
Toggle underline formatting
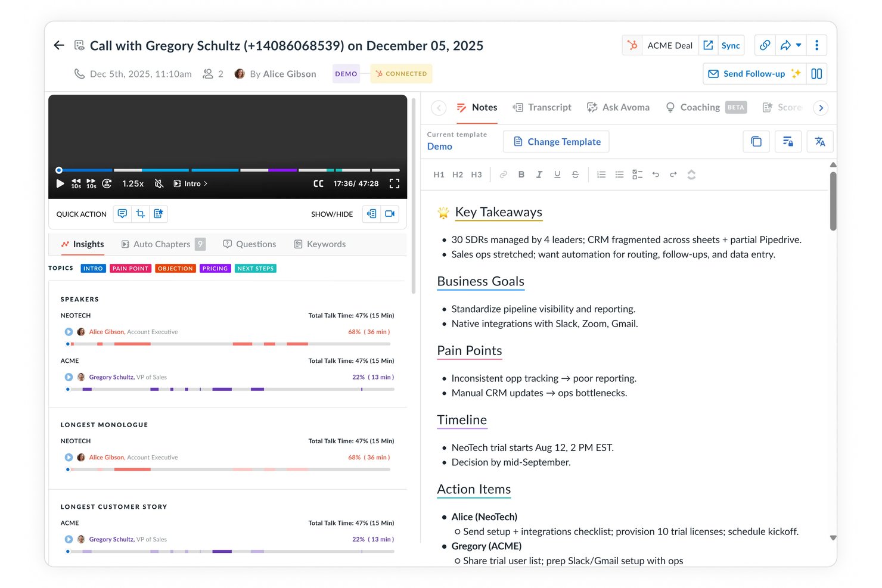point(557,175)
